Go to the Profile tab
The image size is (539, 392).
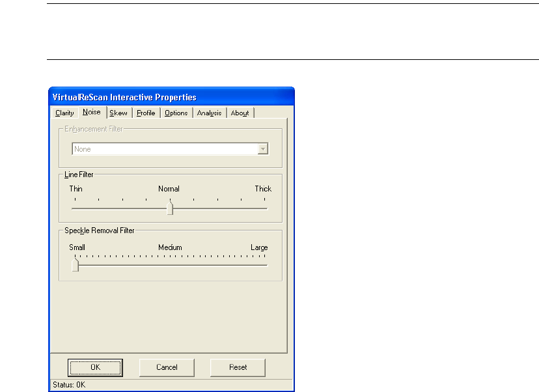146,113
